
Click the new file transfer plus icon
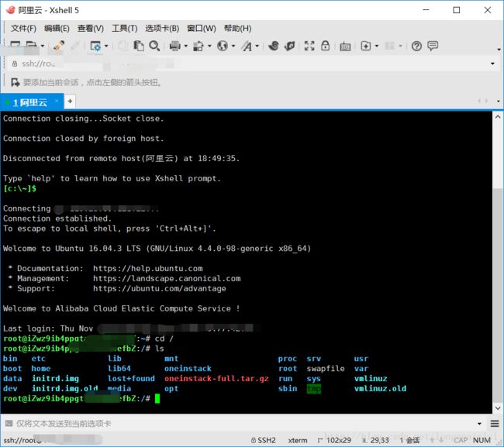(x=366, y=46)
